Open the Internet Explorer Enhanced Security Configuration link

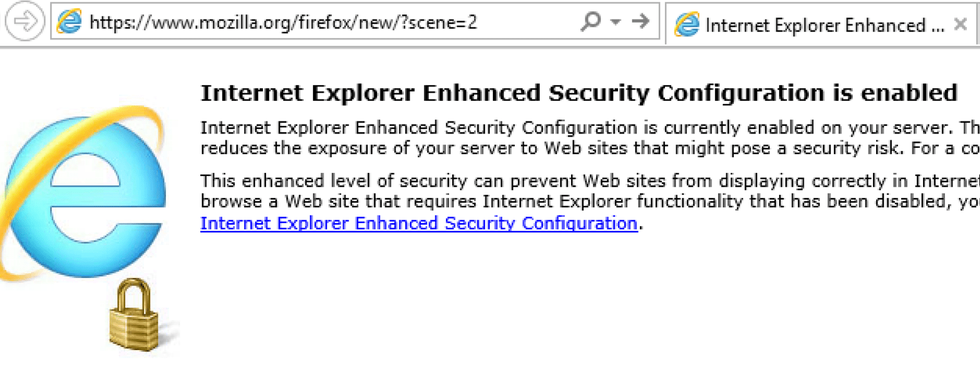(416, 223)
